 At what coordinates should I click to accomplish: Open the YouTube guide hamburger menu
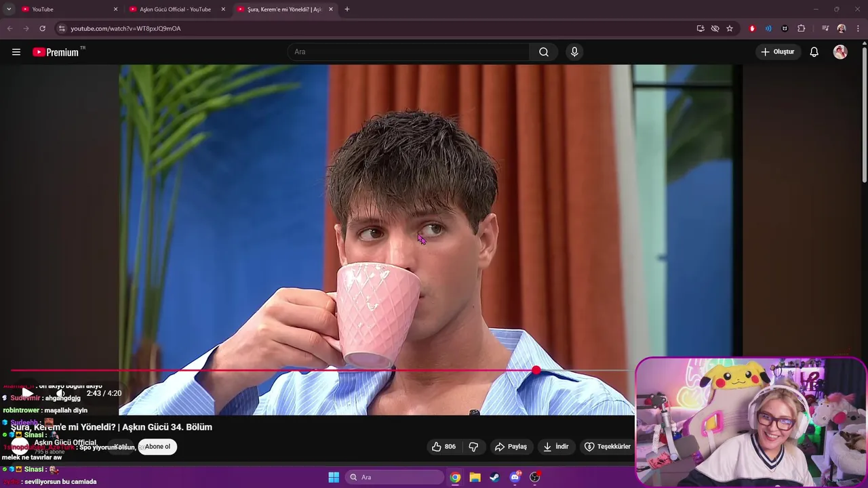point(16,52)
